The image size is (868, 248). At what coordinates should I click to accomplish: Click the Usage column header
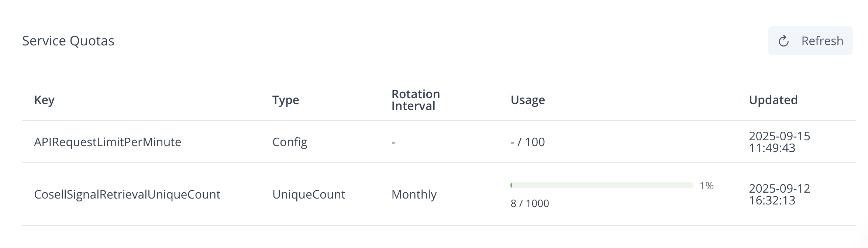pos(528,100)
